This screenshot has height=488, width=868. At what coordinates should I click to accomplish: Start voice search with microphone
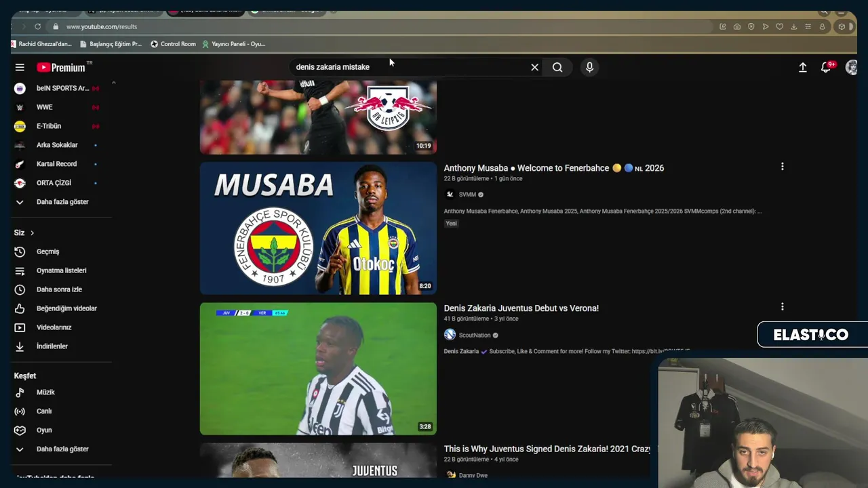tap(589, 67)
